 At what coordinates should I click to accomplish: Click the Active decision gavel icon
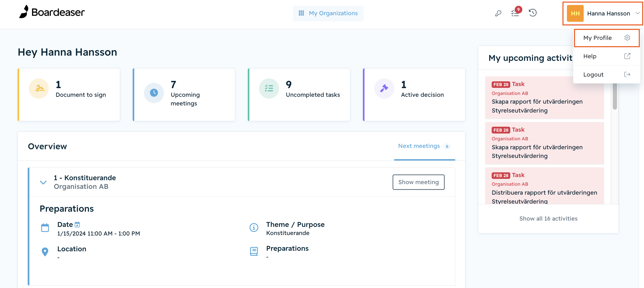(384, 88)
